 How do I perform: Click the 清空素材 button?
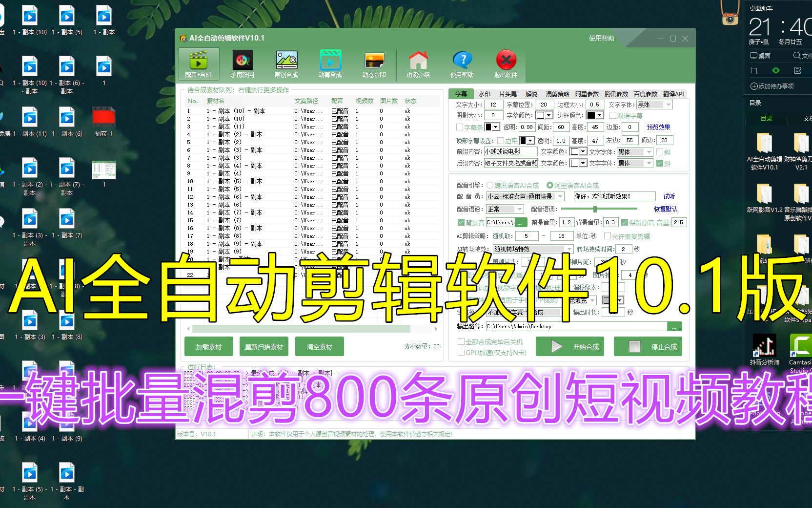click(320, 347)
